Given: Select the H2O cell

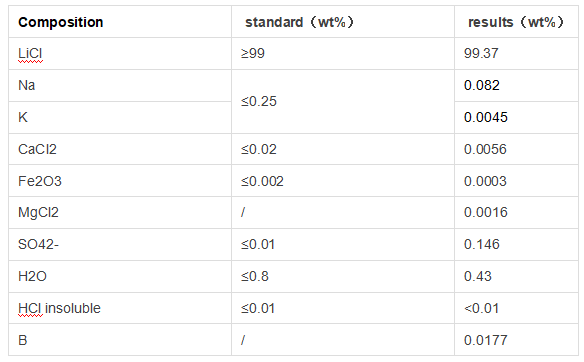Looking at the screenshot, I should [x=120, y=277].
